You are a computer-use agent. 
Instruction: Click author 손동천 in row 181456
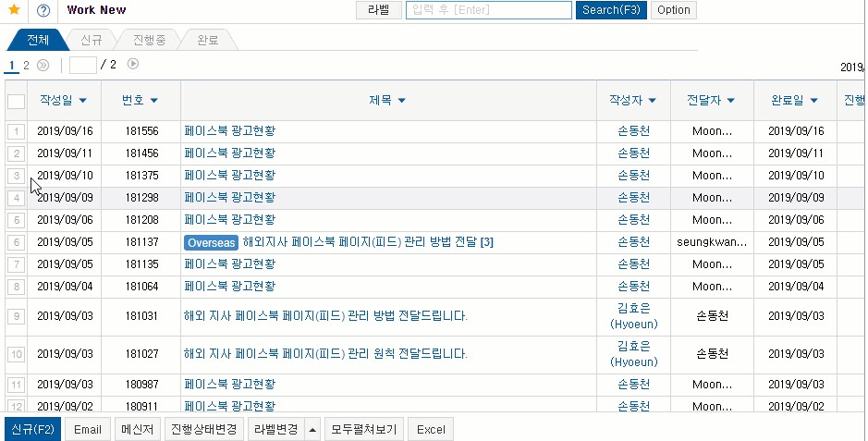[x=634, y=153]
